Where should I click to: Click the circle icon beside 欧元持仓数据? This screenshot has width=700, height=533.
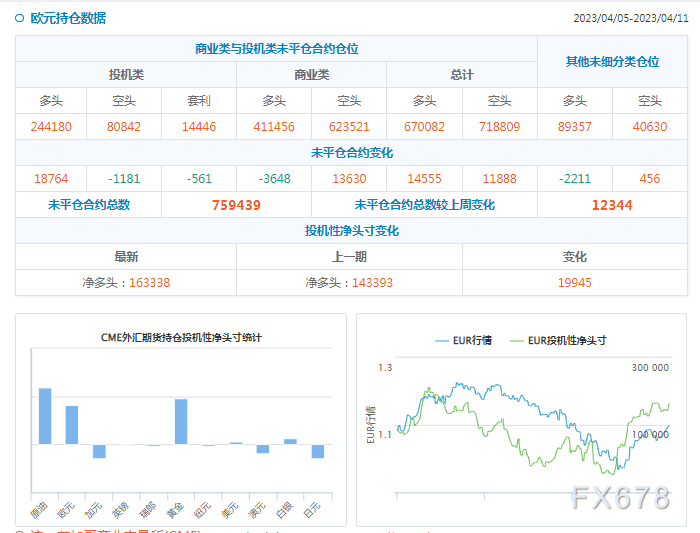click(x=20, y=18)
